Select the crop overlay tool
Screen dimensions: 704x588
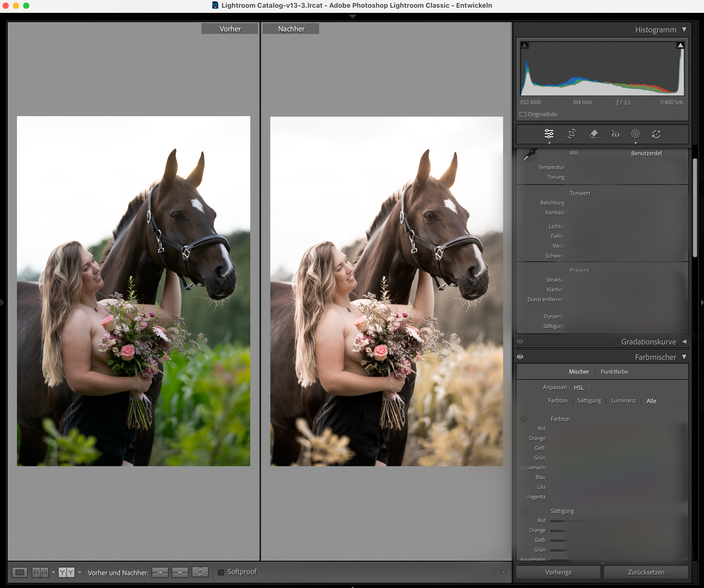point(571,134)
